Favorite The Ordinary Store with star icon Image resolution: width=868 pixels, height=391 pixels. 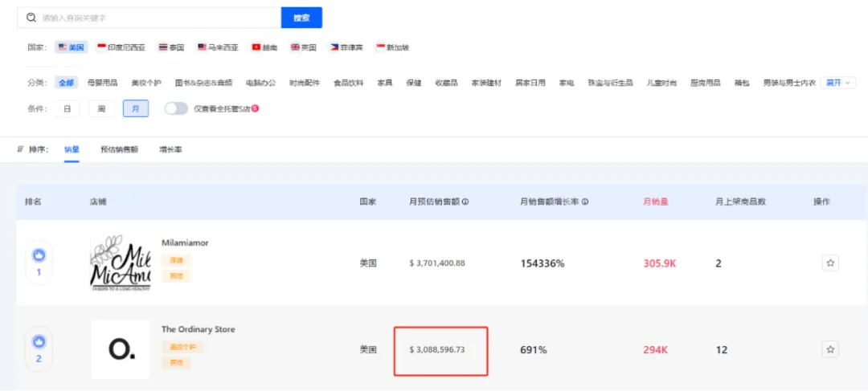pos(829,349)
